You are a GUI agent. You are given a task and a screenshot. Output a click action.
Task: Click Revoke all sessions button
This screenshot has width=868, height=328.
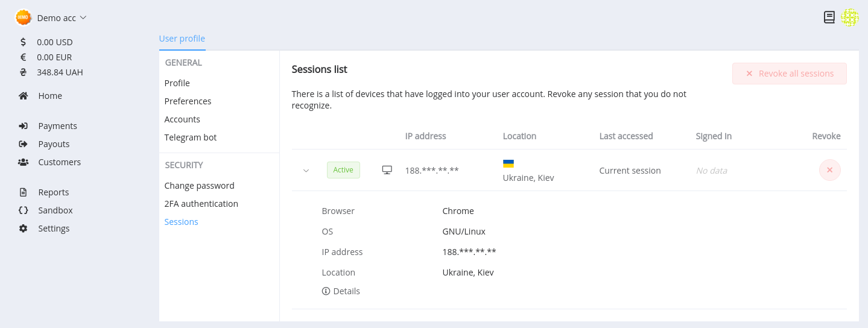(x=790, y=74)
